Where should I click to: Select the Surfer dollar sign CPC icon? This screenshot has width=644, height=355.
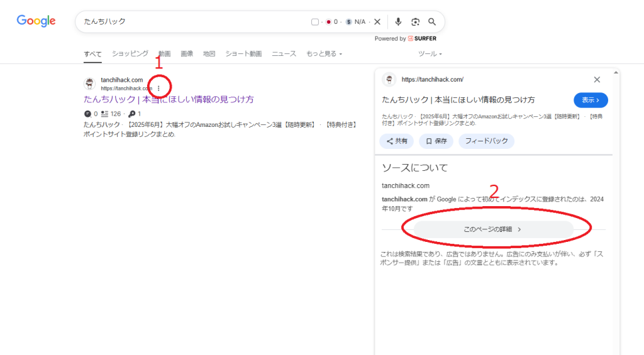pos(348,22)
